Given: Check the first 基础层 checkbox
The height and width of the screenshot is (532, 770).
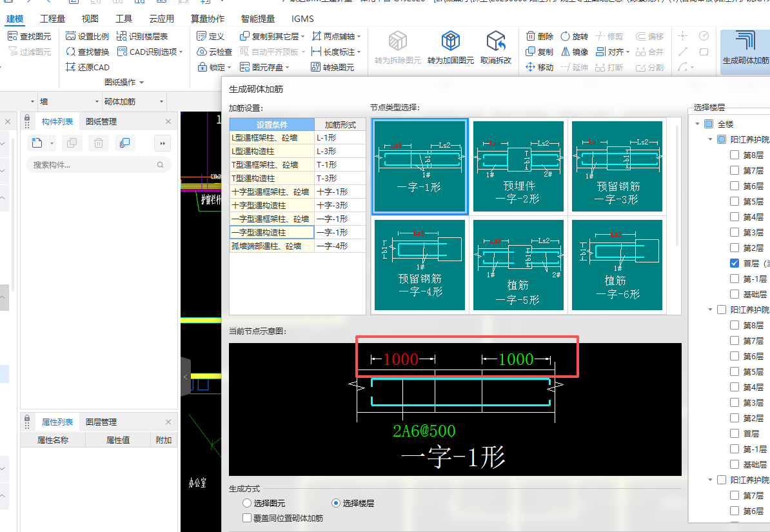Looking at the screenshot, I should click(x=735, y=294).
